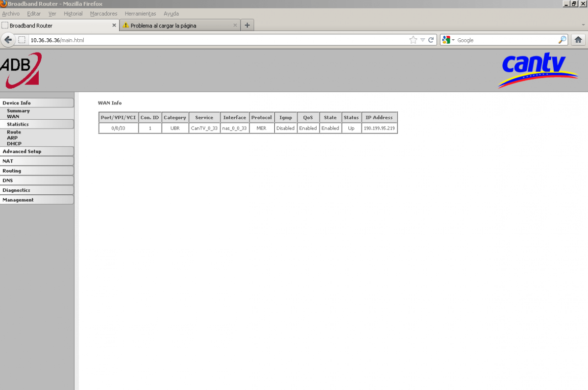The width and height of the screenshot is (588, 390).
Task: Run the search with the magnifier icon
Action: (x=563, y=40)
